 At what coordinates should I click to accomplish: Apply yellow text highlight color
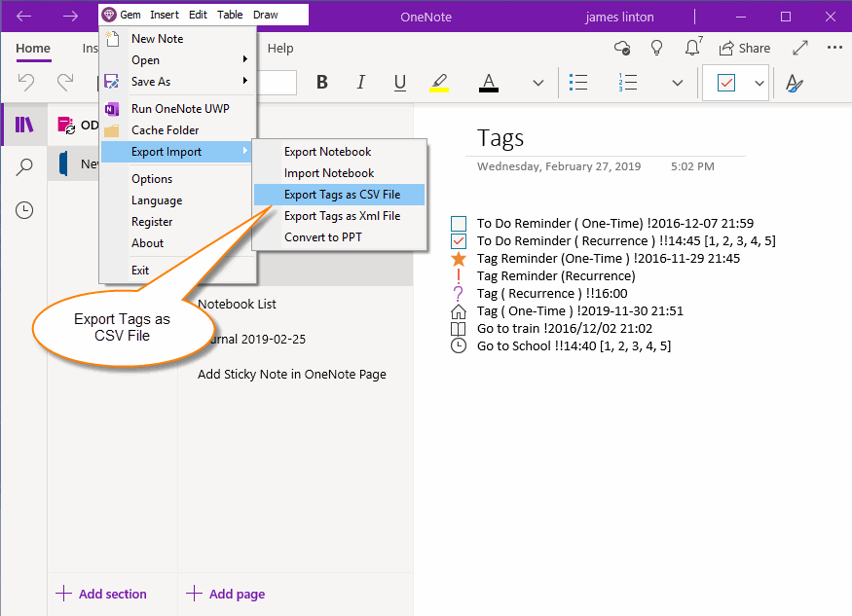pos(439,83)
